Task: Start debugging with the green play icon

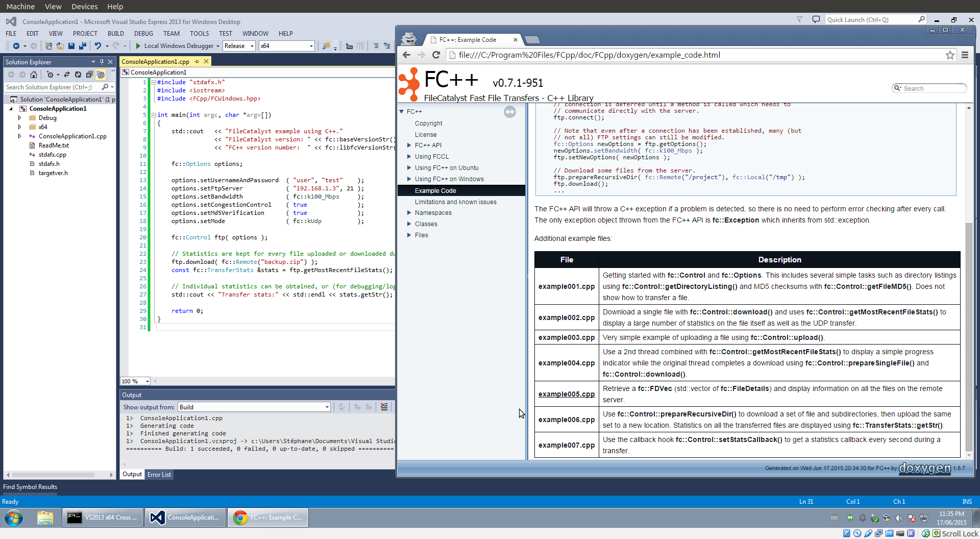Action: 138,46
